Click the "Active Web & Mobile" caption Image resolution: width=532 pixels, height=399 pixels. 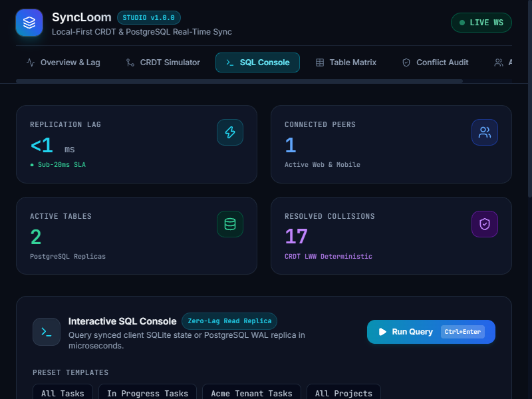click(323, 164)
